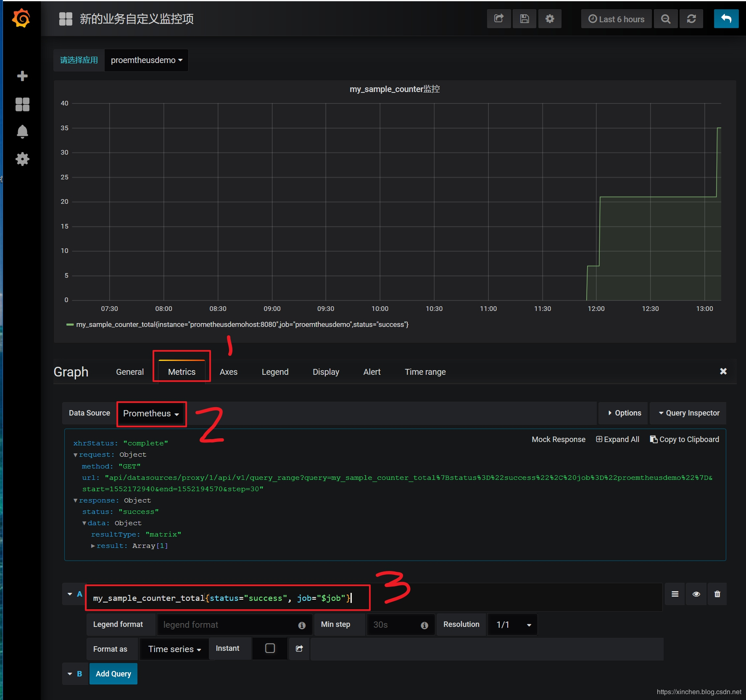Click the 请选择应用 variable label
The height and width of the screenshot is (700, 746).
pos(79,60)
